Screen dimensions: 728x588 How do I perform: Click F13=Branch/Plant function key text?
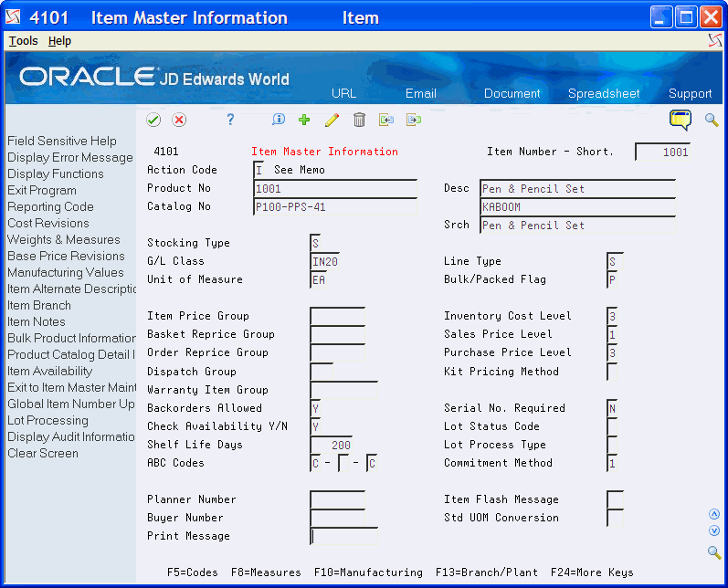(487, 572)
